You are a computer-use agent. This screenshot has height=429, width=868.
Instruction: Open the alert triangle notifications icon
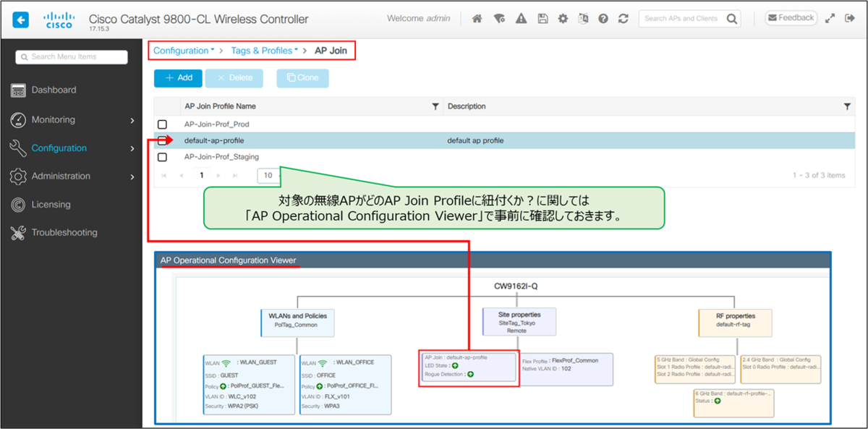[520, 19]
